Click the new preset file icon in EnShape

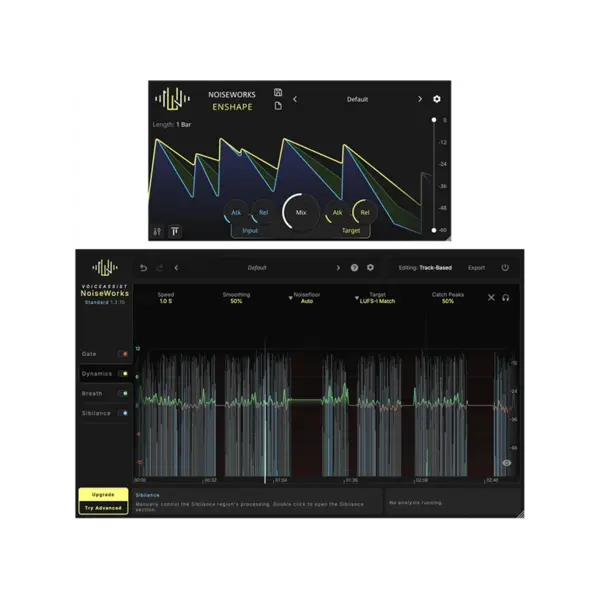point(278,106)
